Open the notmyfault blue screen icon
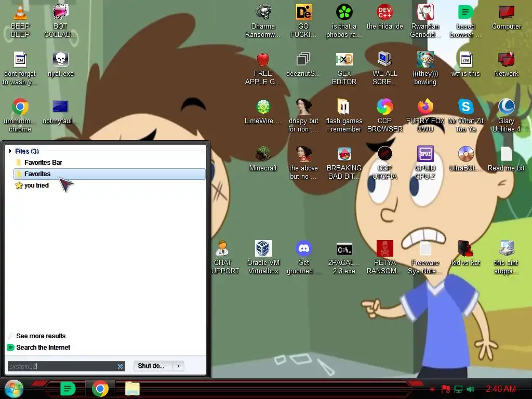The height and width of the screenshot is (399, 532). point(61,107)
